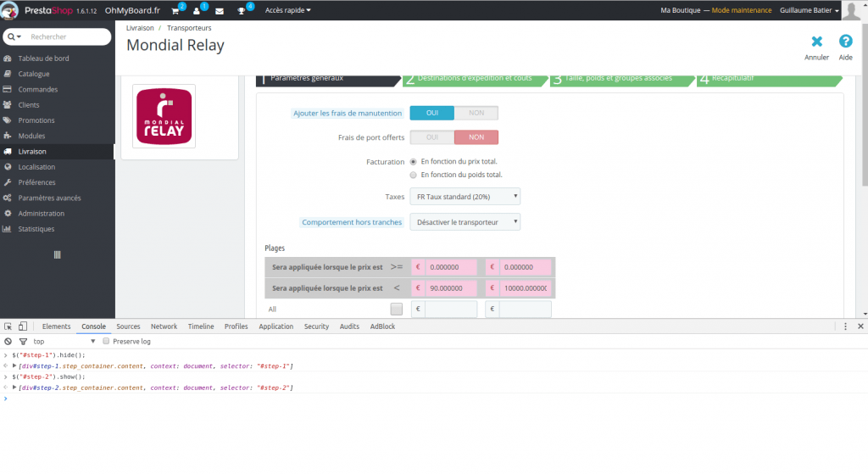Click the upper bound price field 90.000000
The height and width of the screenshot is (474, 868).
click(451, 288)
